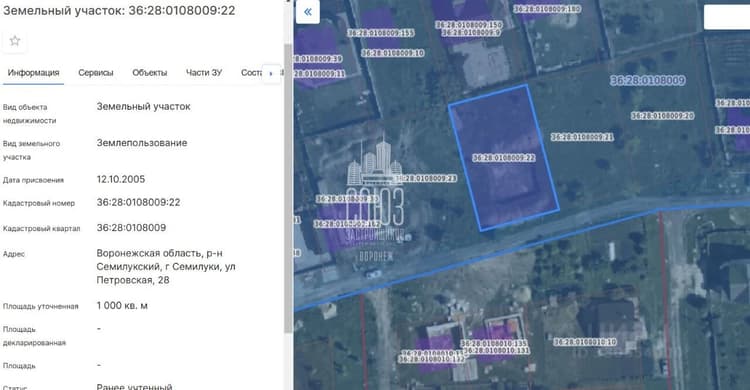Click map label 36:28:0108009:39
This screenshot has height=390, width=750.
(x=318, y=59)
